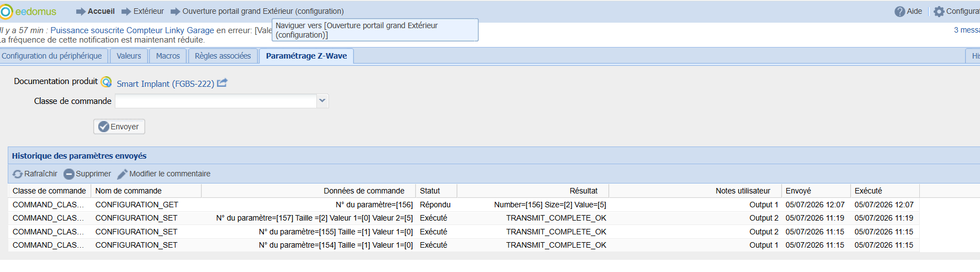Click the Supprimer delete icon
The height and width of the screenshot is (272, 980).
tap(69, 174)
